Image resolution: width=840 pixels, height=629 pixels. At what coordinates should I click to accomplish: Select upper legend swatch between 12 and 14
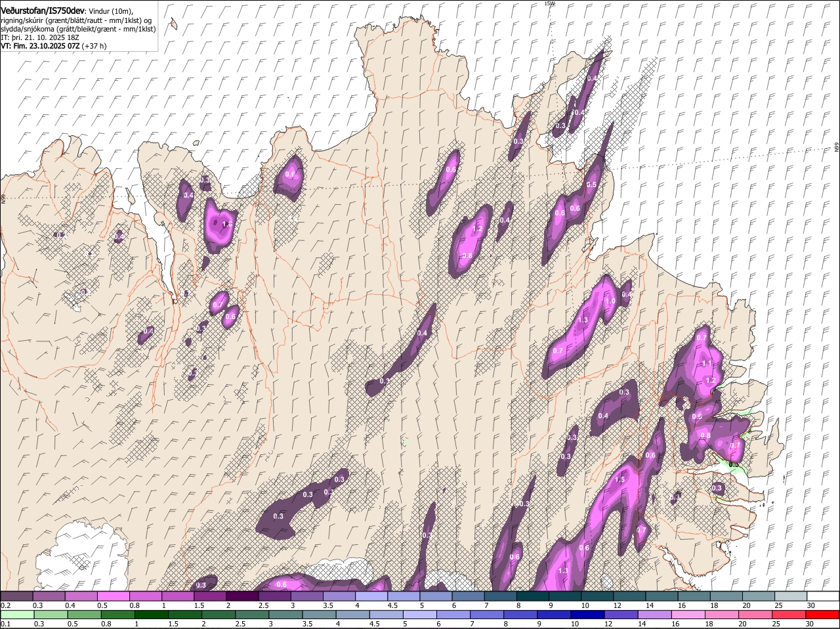(629, 596)
